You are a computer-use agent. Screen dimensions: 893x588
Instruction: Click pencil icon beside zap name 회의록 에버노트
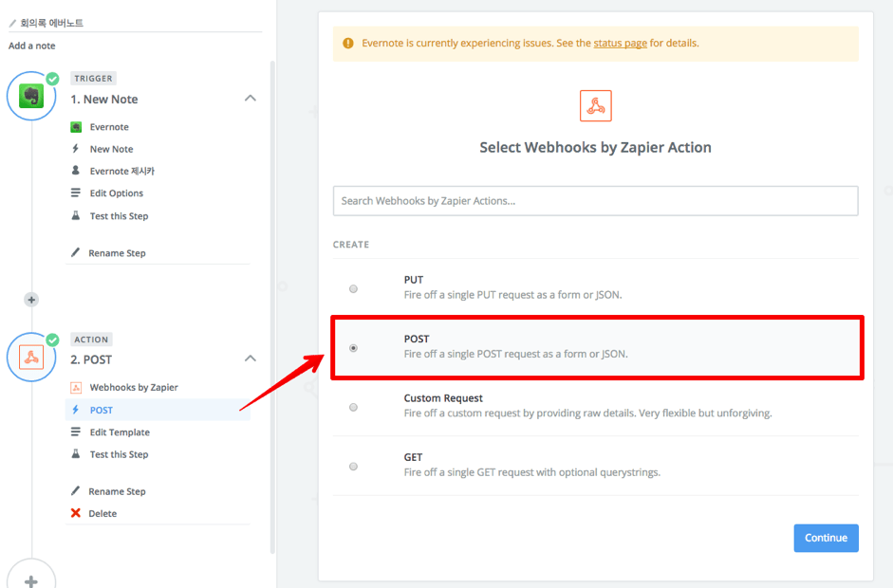tap(12, 24)
